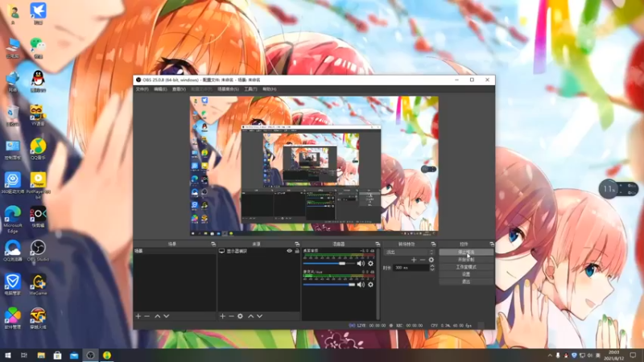Click OBS icon in taskbar
Image resolution: width=644 pixels, height=362 pixels.
point(90,355)
